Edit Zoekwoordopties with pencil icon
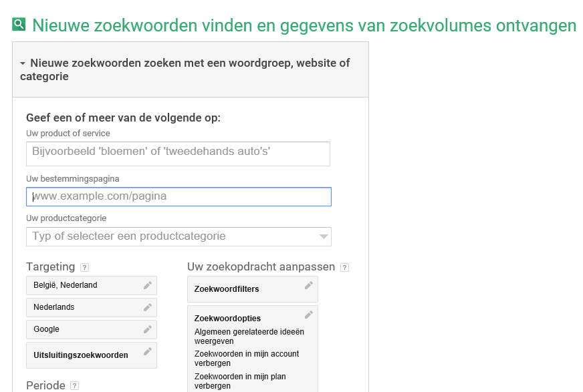Screen dimensions: 583x392 pyautogui.click(x=309, y=315)
